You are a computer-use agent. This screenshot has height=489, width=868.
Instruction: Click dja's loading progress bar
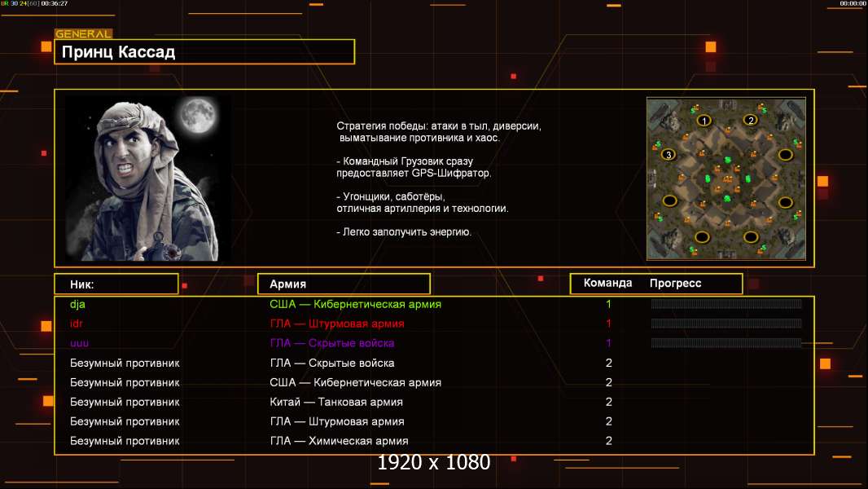coord(726,303)
